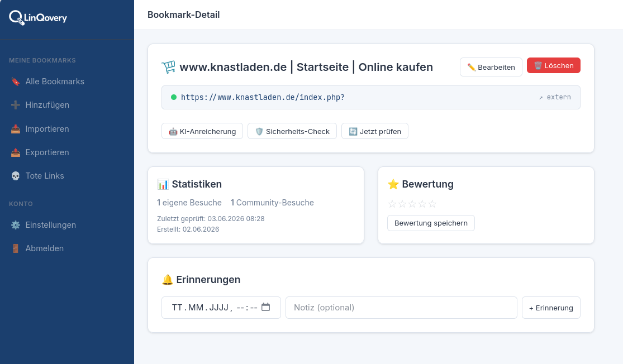This screenshot has height=364, width=623.
Task: Click the KONTO section label
Action: [21, 204]
